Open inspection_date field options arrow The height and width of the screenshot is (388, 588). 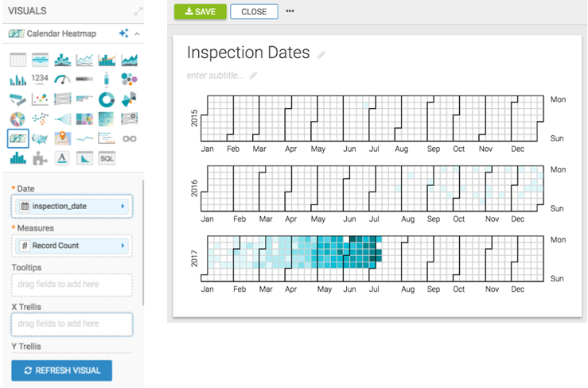122,206
